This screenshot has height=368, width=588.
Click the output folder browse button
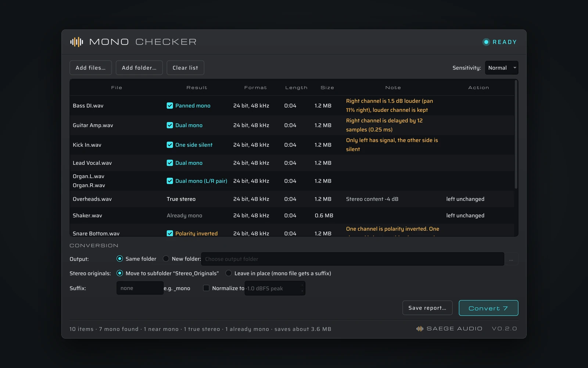click(x=511, y=259)
